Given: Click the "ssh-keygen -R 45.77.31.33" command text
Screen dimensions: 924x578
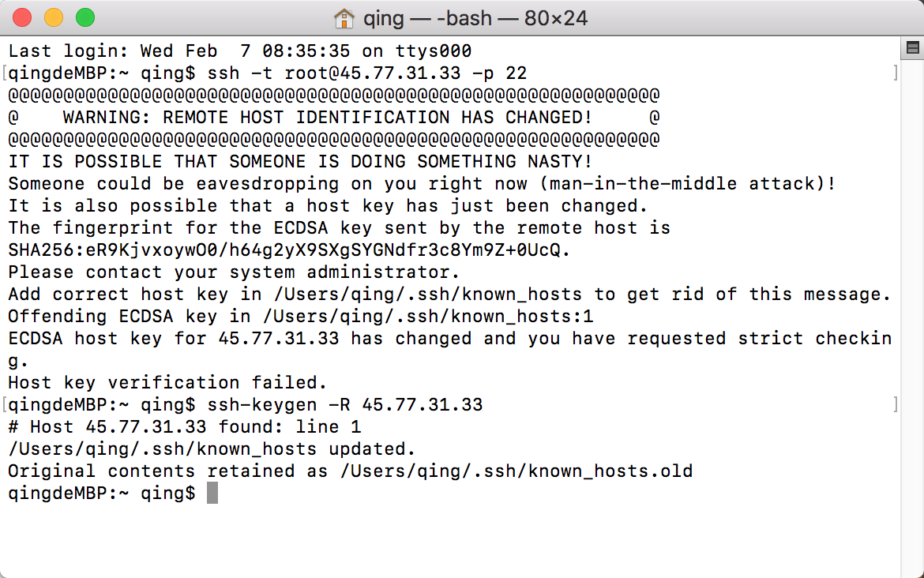Looking at the screenshot, I should tap(345, 405).
